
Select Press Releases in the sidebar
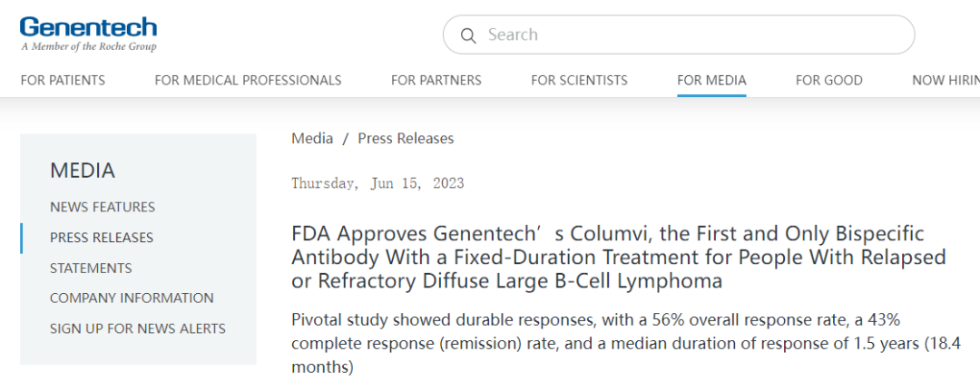[x=102, y=238]
